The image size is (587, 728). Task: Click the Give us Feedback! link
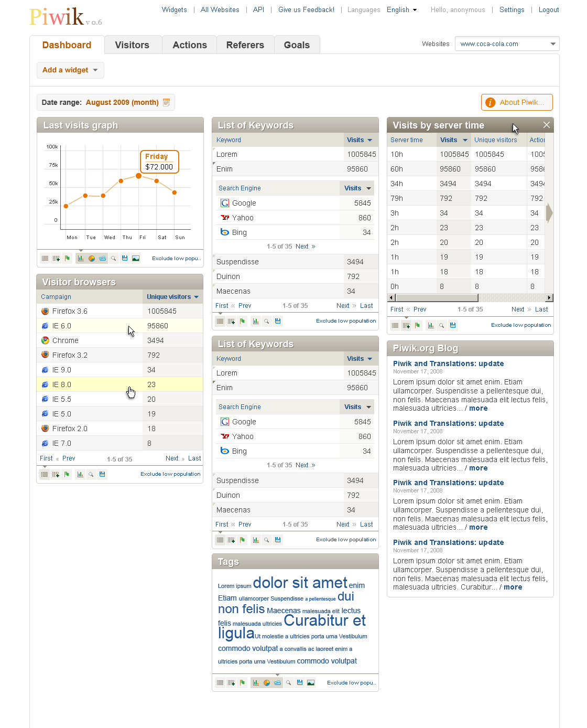tap(306, 10)
